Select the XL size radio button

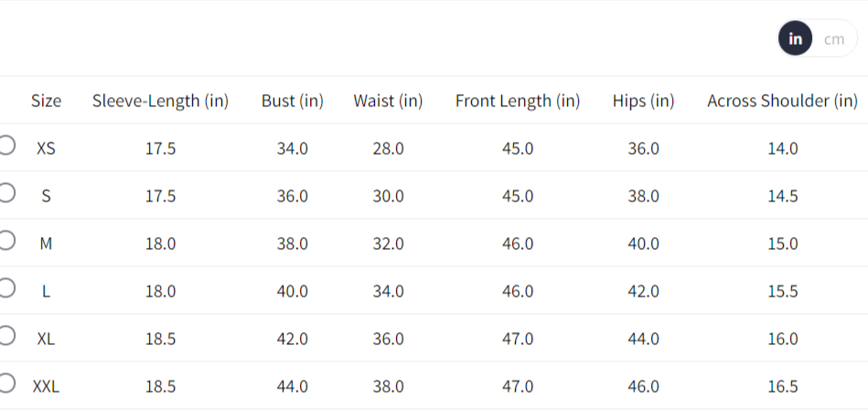[5, 337]
